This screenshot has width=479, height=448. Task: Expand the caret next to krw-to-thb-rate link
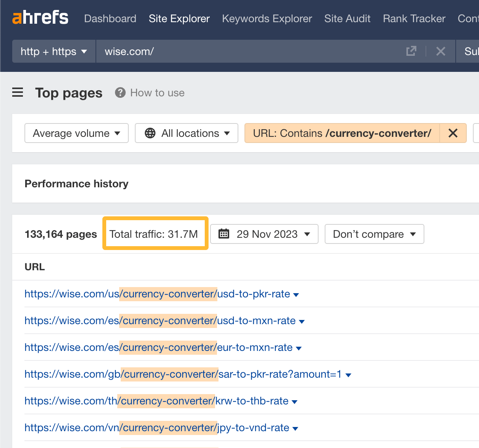pyautogui.click(x=295, y=401)
